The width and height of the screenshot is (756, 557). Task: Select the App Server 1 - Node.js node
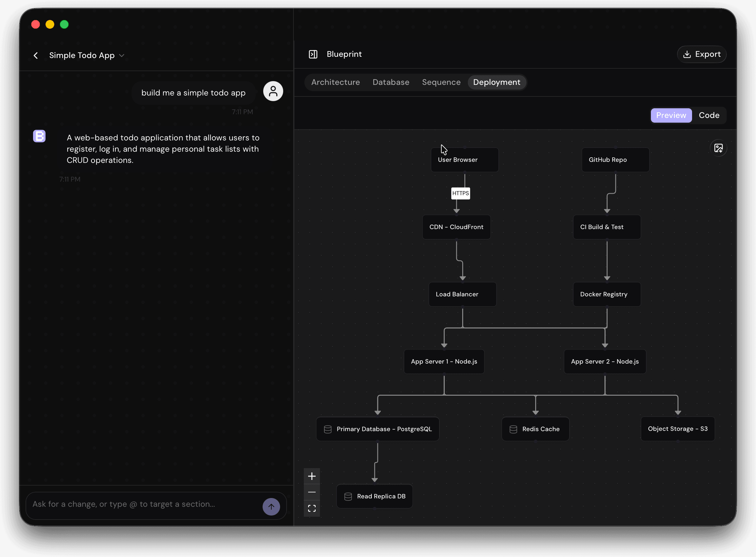point(444,361)
